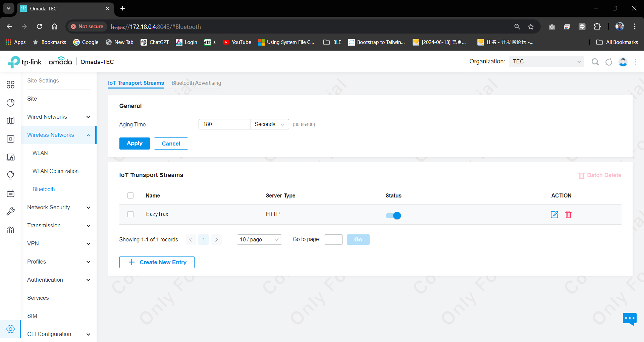The height and width of the screenshot is (342, 644).
Task: Open the Clients sidebar icon
Action: [10, 157]
